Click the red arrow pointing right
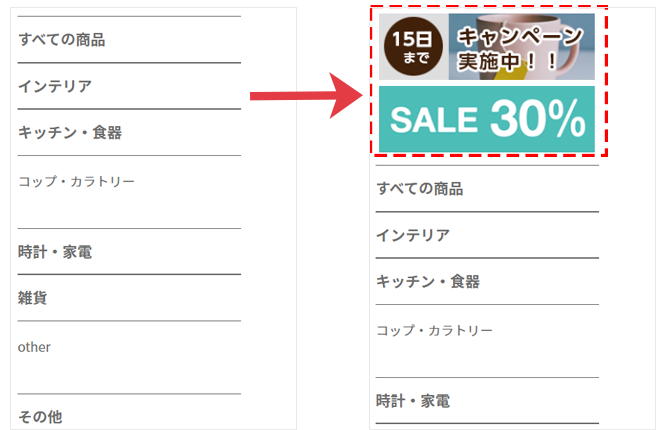The width and height of the screenshot is (670, 430). [x=306, y=96]
